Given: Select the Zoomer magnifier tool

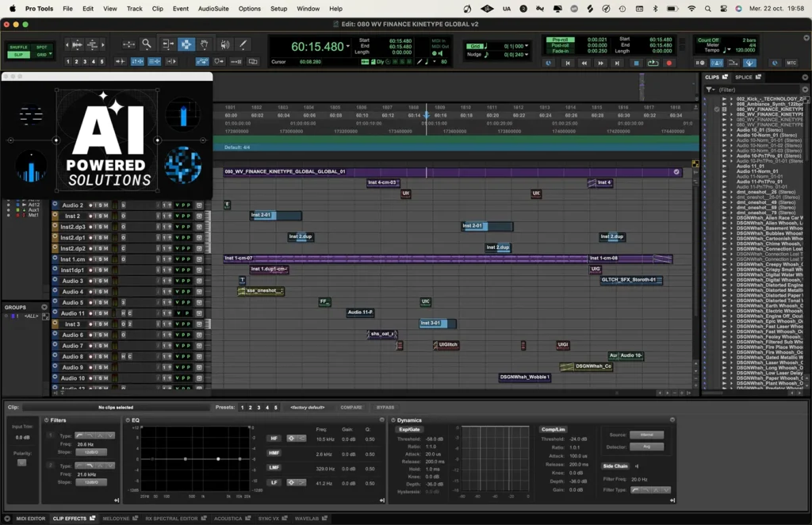Looking at the screenshot, I should click(147, 44).
